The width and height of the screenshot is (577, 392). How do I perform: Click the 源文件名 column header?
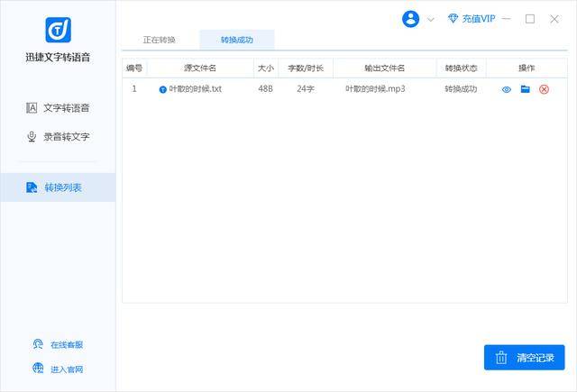(200, 68)
